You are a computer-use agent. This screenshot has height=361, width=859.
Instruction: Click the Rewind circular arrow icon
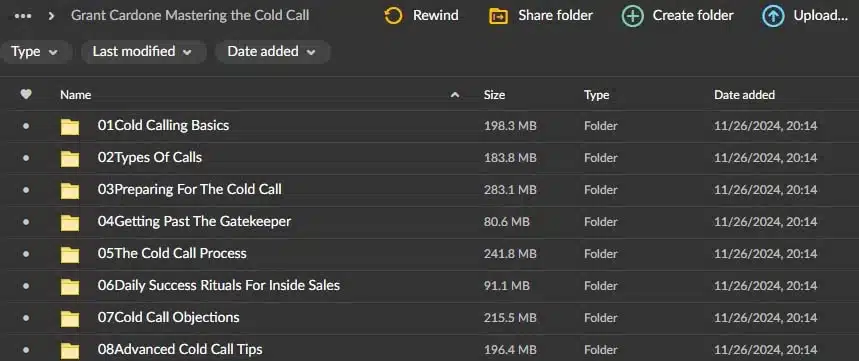(x=393, y=16)
